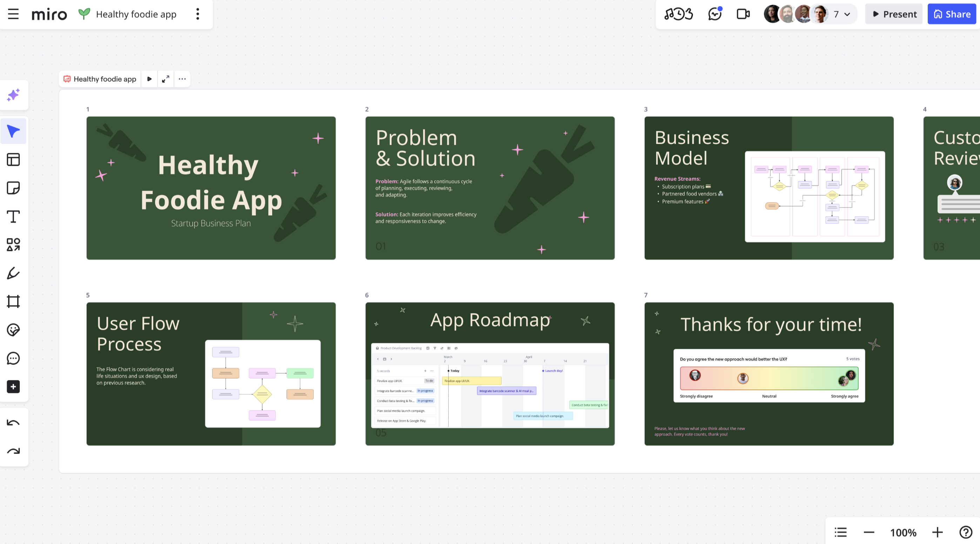Open Miro AI sparkle assistant
The image size is (980, 544).
(13, 95)
